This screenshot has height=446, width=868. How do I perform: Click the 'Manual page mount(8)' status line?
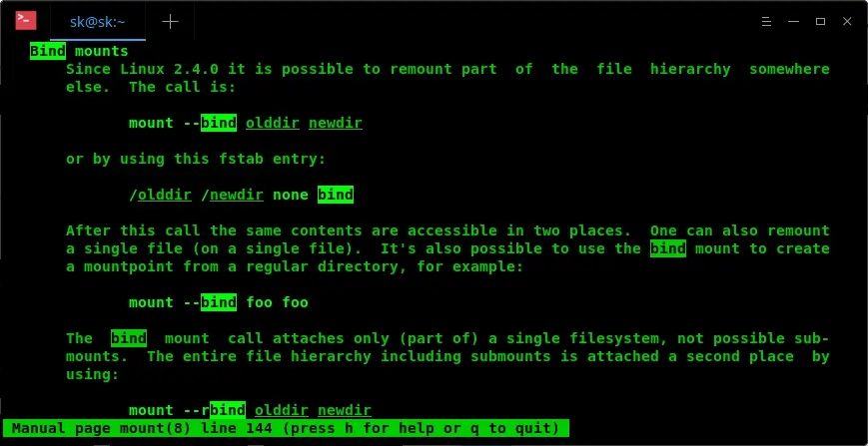click(286, 428)
